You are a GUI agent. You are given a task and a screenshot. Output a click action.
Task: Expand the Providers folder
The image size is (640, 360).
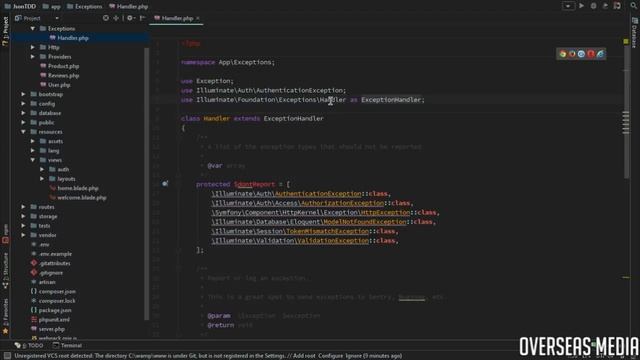tap(33, 57)
